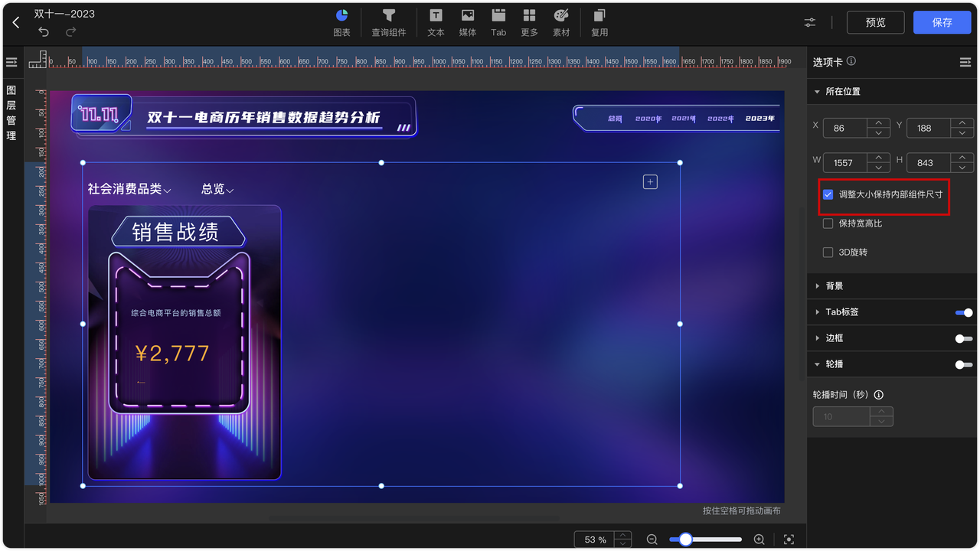This screenshot has height=551, width=980.
Task: Enable the 保持宽高比 checkbox
Action: [x=828, y=223]
